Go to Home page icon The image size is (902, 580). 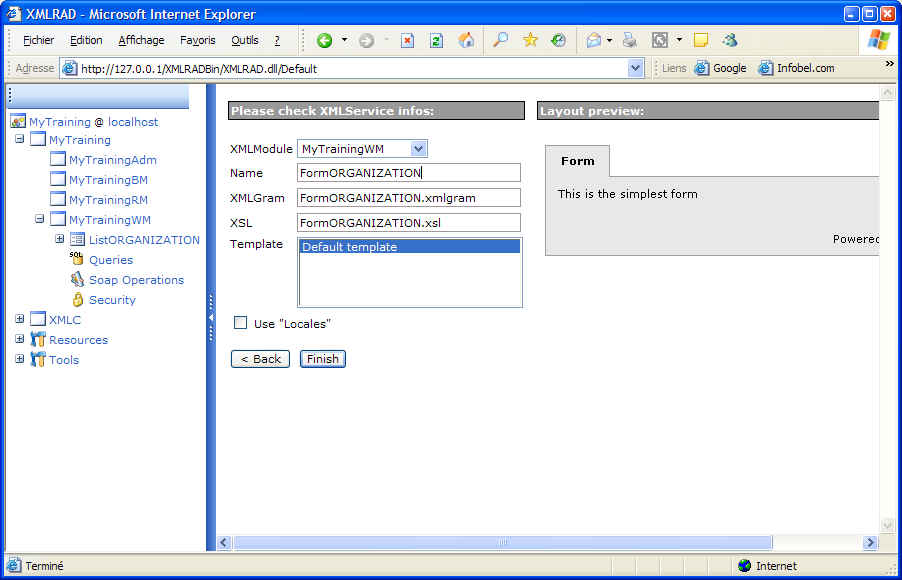[466, 41]
